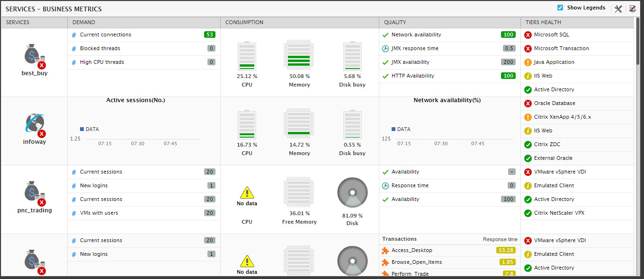Click the critical icon beside Microsoft SQL
This screenshot has width=644, height=279.
point(528,35)
